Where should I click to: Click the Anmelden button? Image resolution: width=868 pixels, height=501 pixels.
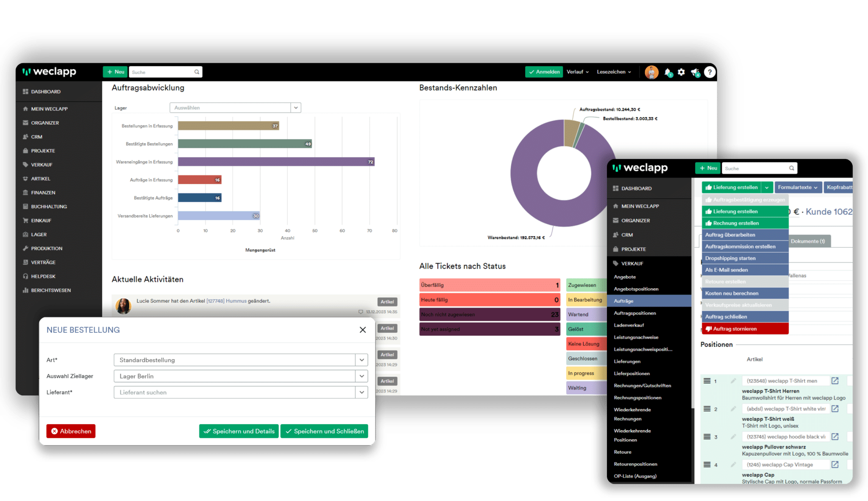[544, 72]
